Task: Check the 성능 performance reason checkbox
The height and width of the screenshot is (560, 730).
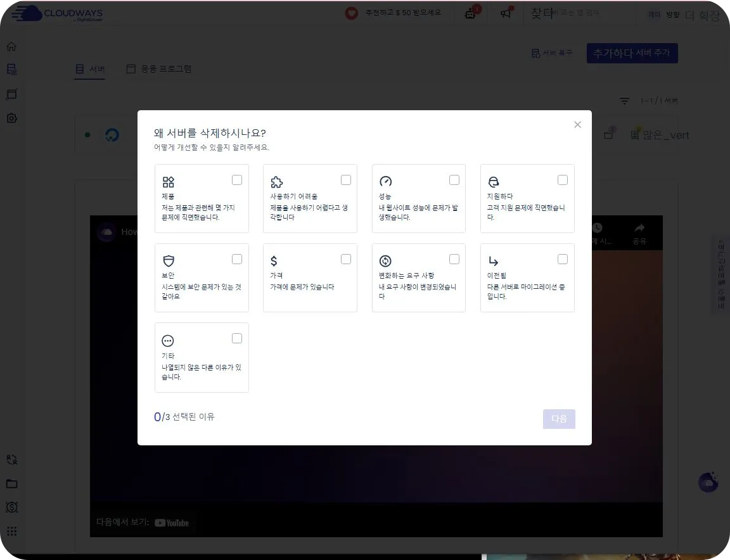Action: [454, 180]
